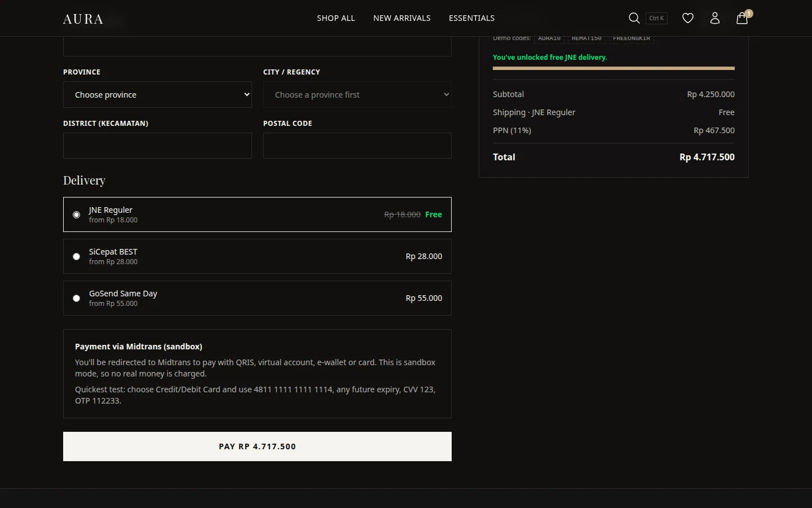
Task: Open the City / Regency dropdown
Action: tap(358, 95)
